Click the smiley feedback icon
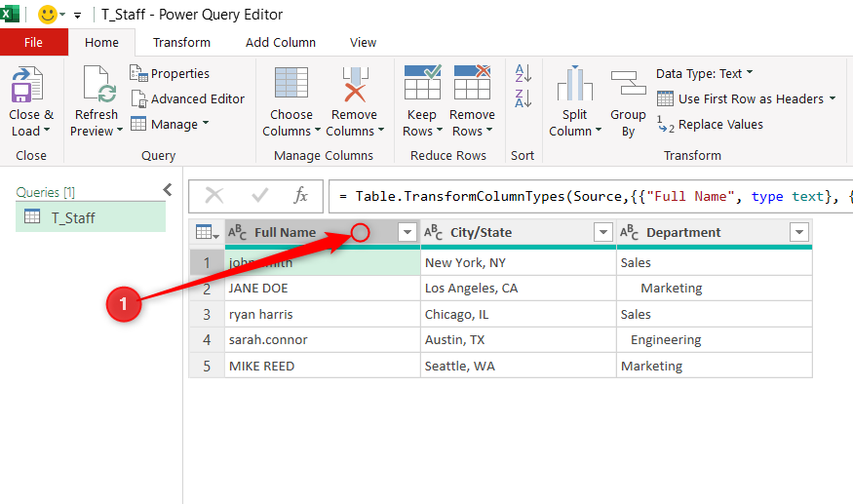Image resolution: width=853 pixels, height=504 pixels. (x=48, y=15)
